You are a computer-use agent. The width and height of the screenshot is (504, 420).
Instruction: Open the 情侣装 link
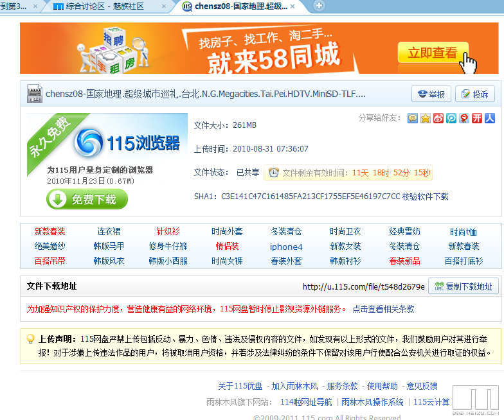click(x=227, y=246)
